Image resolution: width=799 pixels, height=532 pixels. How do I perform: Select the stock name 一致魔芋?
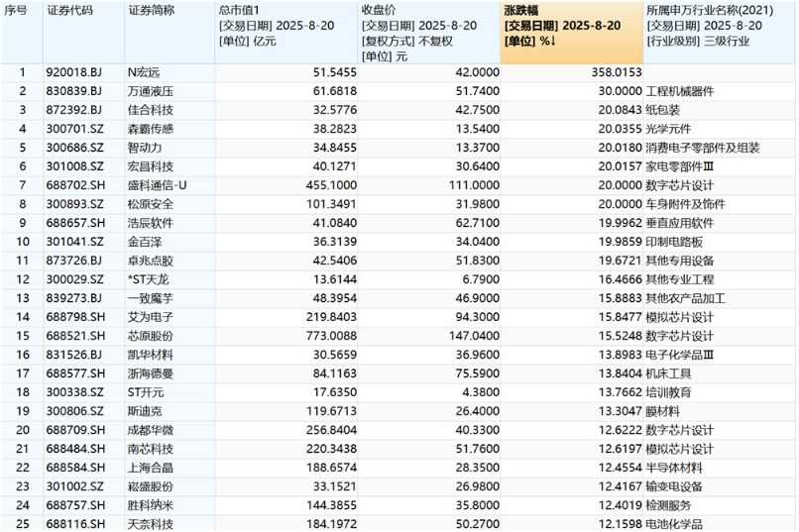151,298
